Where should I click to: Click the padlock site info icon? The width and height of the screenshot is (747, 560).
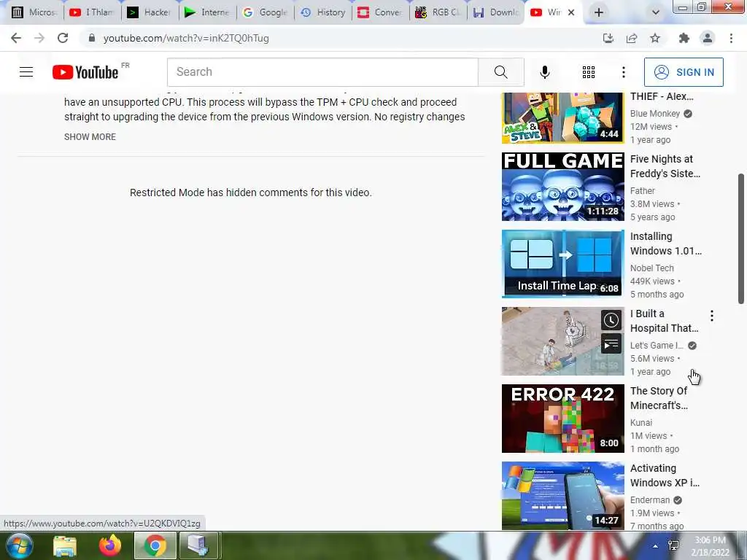point(91,38)
